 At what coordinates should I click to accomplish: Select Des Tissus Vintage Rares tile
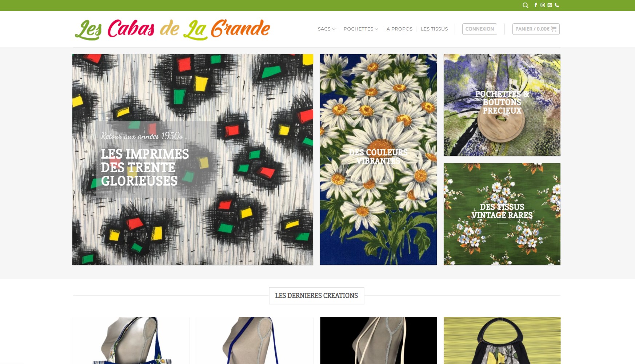(x=502, y=214)
